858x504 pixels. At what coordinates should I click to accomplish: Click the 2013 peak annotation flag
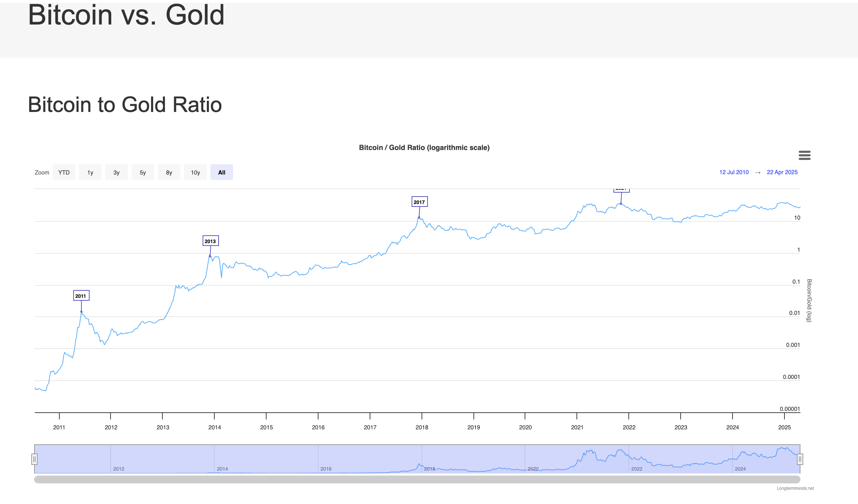[x=210, y=241]
